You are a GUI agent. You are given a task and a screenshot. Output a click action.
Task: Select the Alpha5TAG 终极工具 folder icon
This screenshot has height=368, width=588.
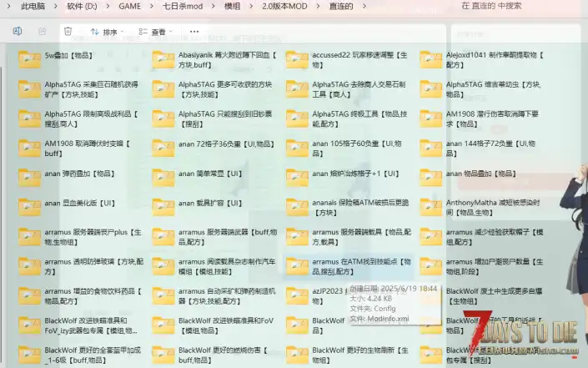[x=297, y=118]
